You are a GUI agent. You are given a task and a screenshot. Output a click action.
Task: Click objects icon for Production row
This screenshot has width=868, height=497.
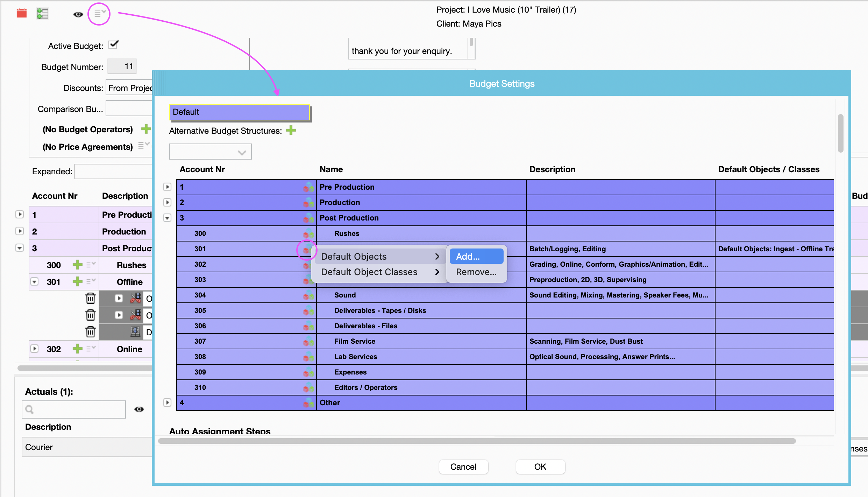[308, 202]
